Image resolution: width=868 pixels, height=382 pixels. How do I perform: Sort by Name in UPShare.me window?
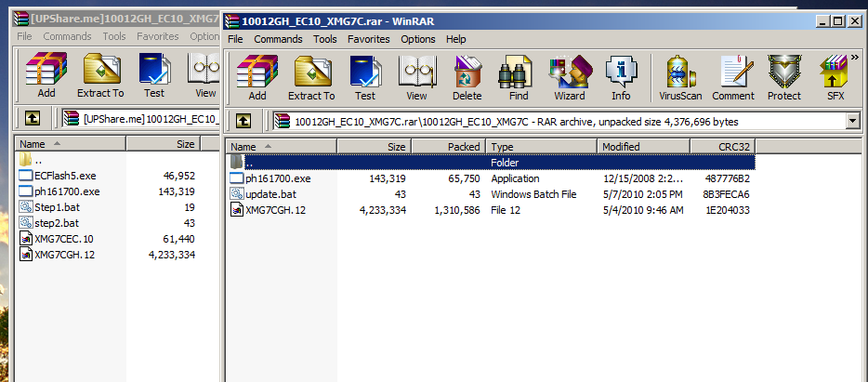tap(71, 144)
